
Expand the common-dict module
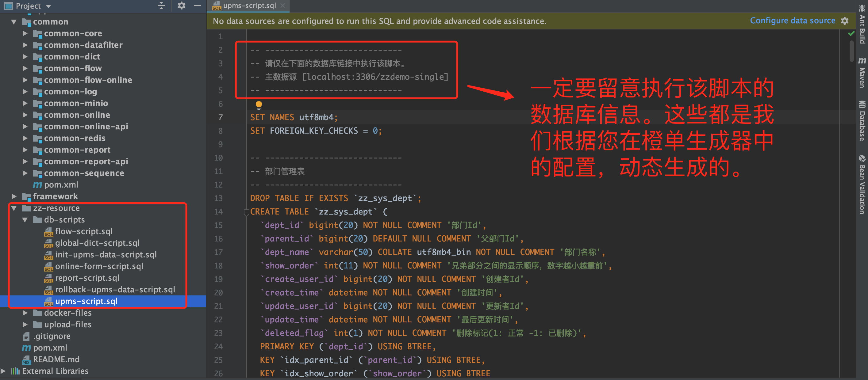(x=25, y=57)
